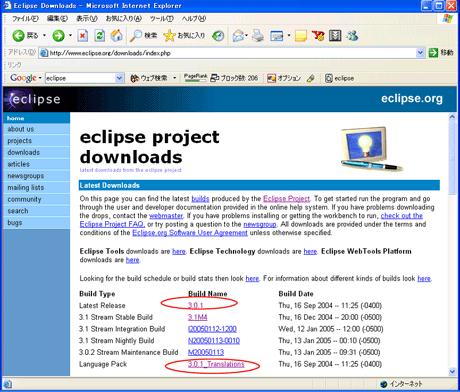The height and width of the screenshot is (392, 460).
Task: Expand the Google search box dropdown
Action: coord(120,78)
